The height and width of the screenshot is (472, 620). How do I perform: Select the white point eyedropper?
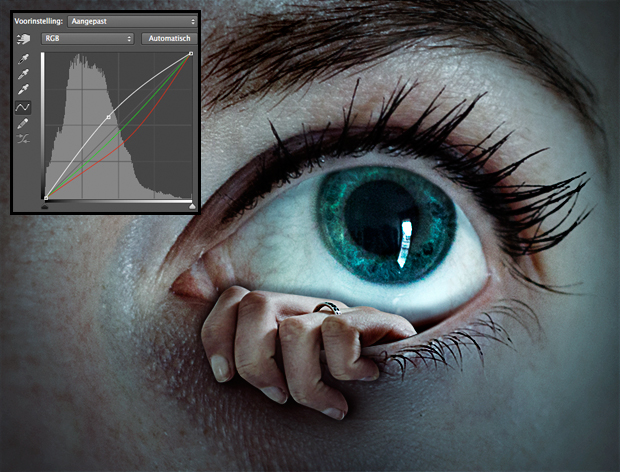point(23,89)
